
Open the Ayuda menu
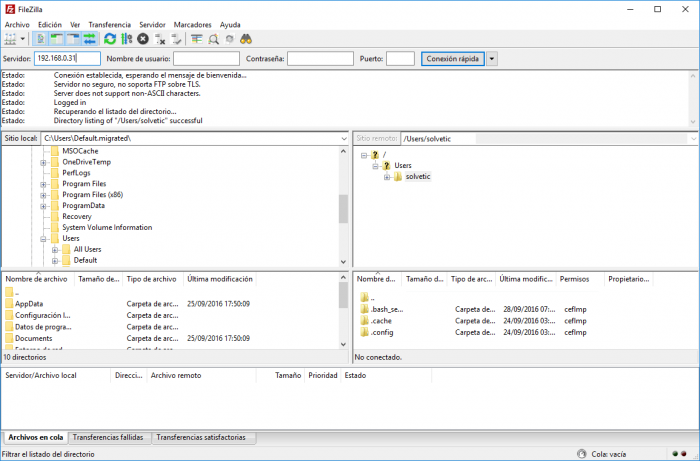tap(230, 25)
